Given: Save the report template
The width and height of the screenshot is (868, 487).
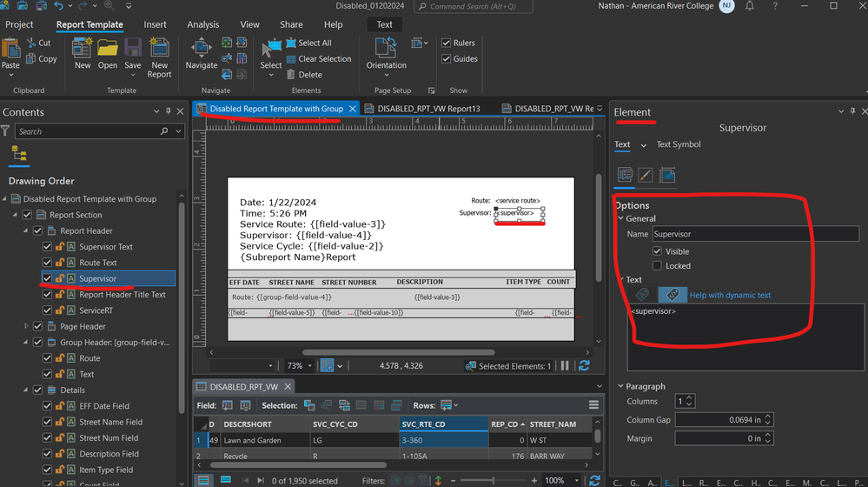Looking at the screenshot, I should click(x=133, y=48).
